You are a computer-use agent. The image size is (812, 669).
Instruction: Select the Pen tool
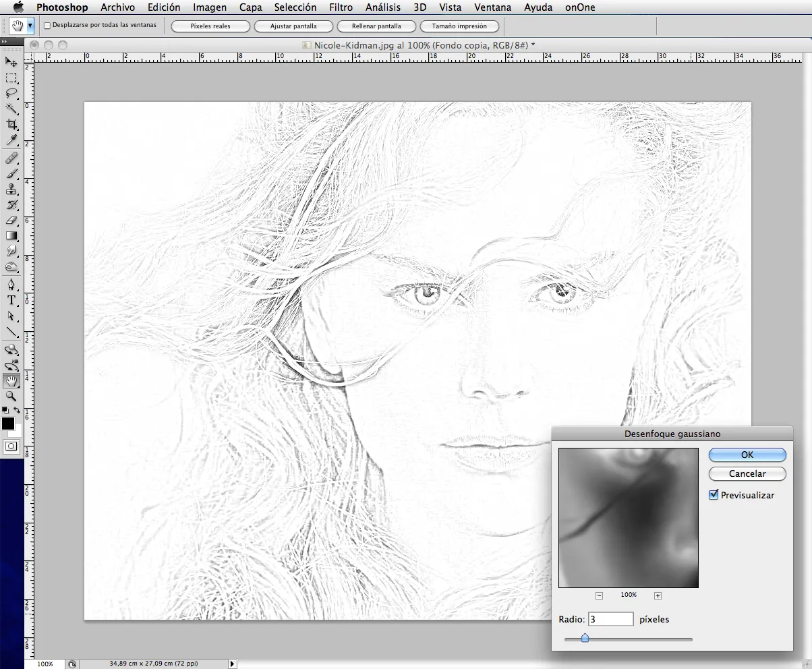click(11, 285)
